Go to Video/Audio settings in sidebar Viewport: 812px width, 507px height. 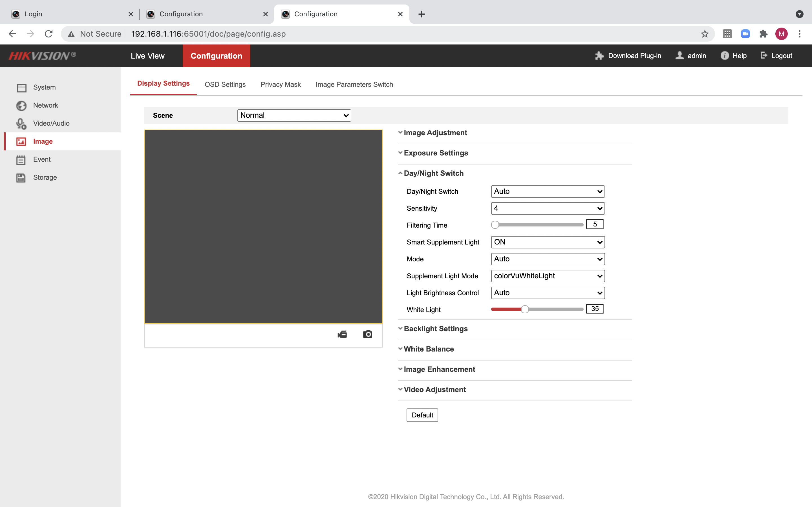click(x=51, y=123)
